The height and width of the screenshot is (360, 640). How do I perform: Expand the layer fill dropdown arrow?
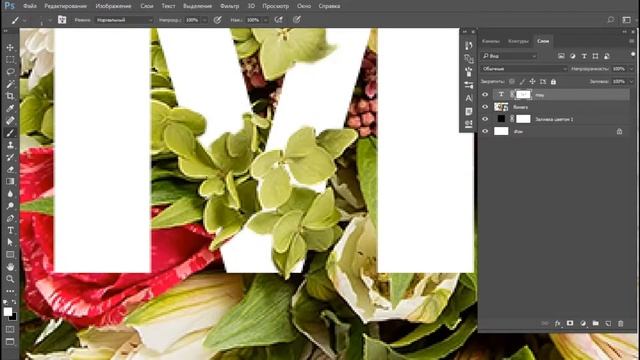631,82
